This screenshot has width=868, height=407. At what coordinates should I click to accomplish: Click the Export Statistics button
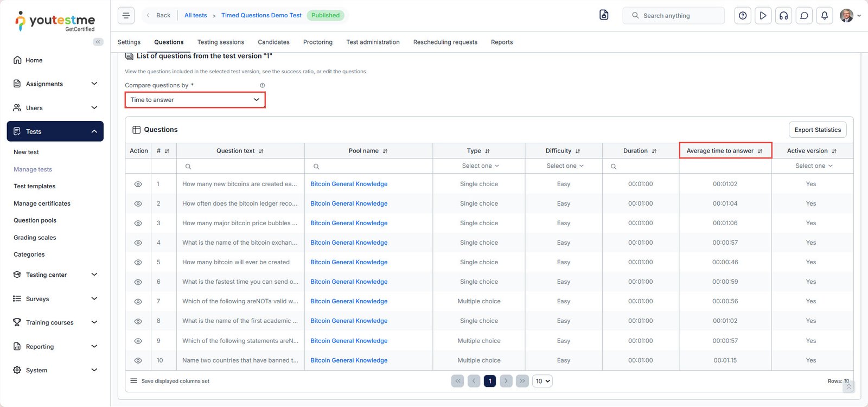[817, 130]
